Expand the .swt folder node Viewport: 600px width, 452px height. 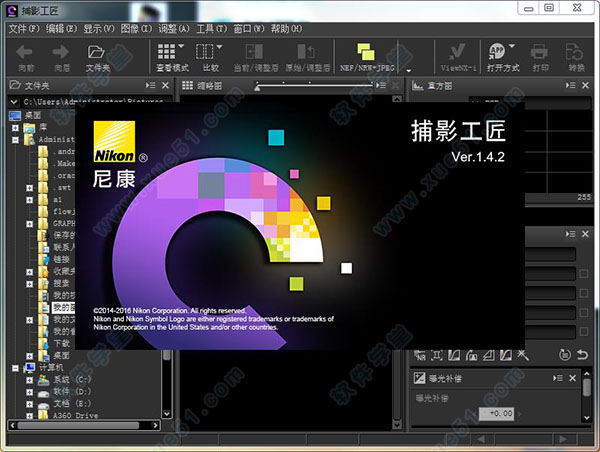pos(29,188)
